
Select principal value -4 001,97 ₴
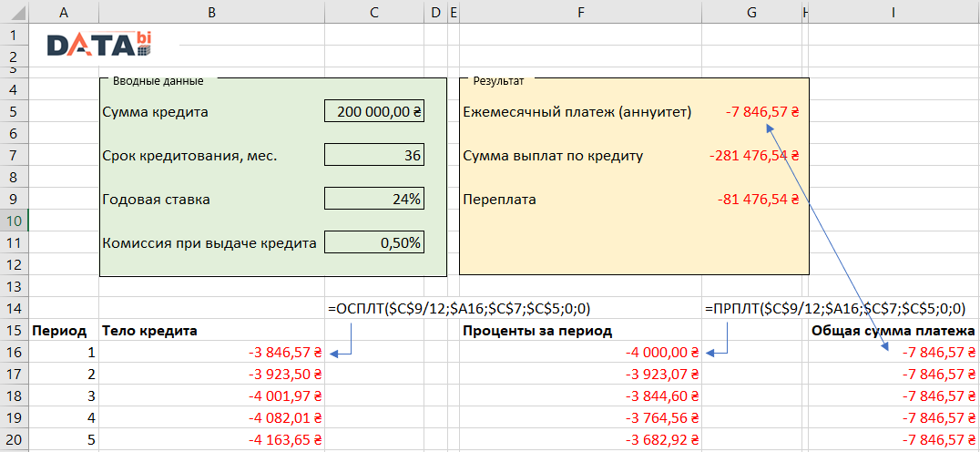(212, 396)
